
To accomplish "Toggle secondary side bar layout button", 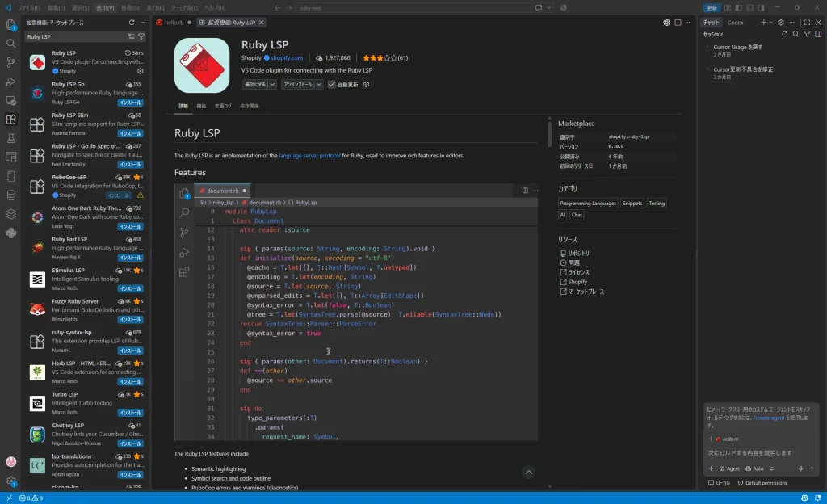I will point(761,8).
